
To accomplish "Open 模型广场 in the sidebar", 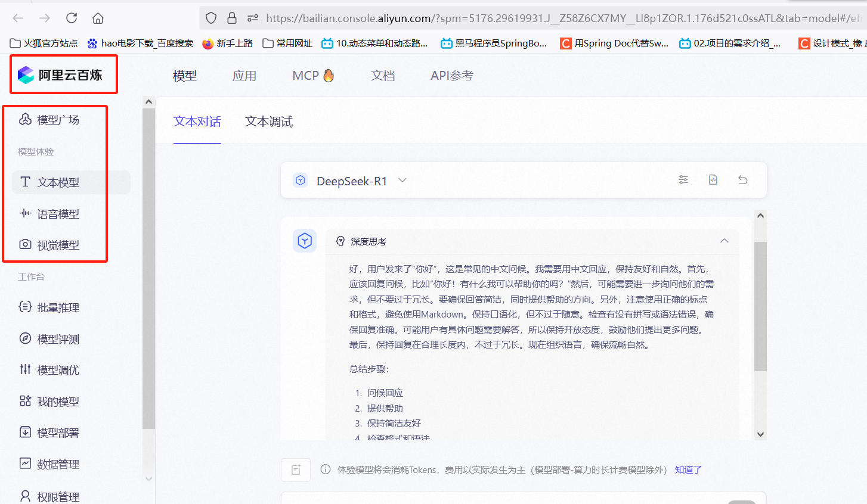I will coord(58,120).
